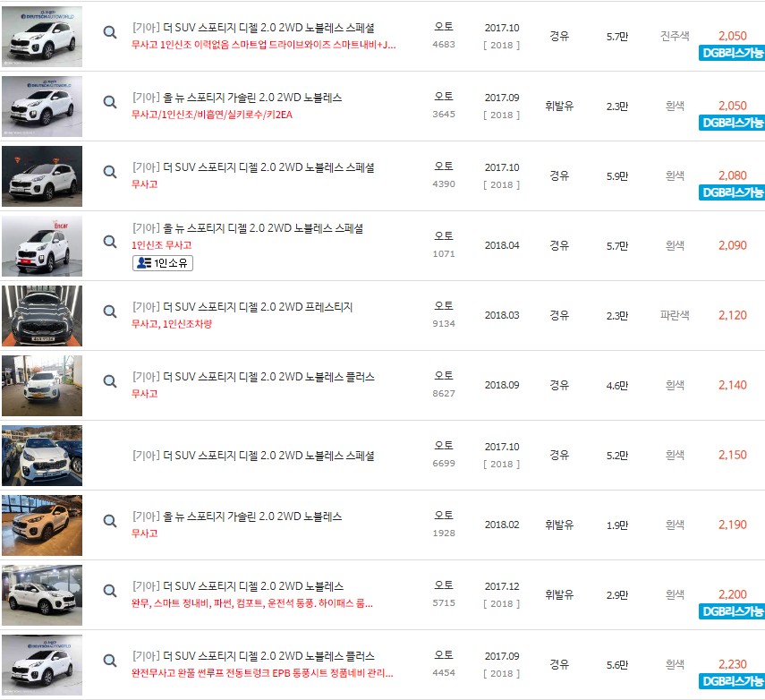
Task: Open 노블레스 플러스 title priced 2,140
Action: coord(253,378)
